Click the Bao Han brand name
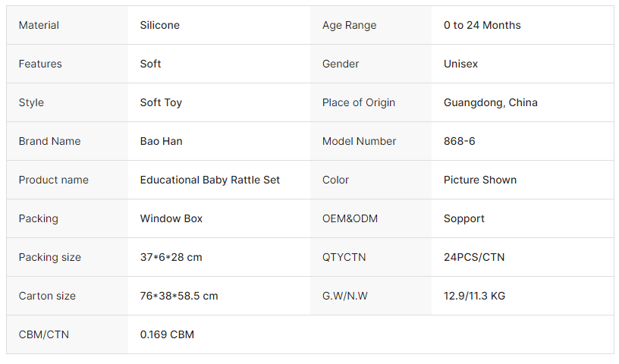Viewport: 619px width, 364px height. (162, 141)
